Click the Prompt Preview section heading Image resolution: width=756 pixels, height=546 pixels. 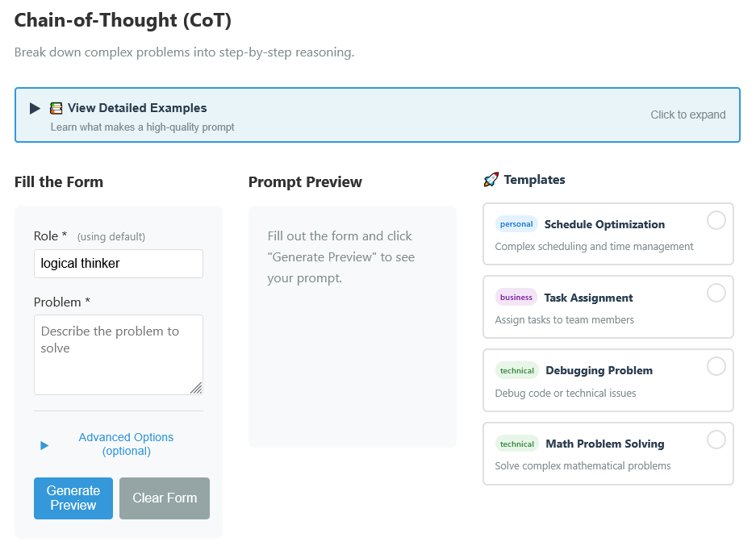coord(305,181)
